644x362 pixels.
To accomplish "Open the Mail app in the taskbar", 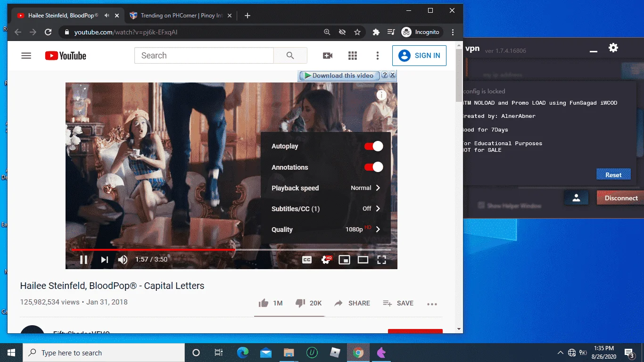I will coord(266,353).
